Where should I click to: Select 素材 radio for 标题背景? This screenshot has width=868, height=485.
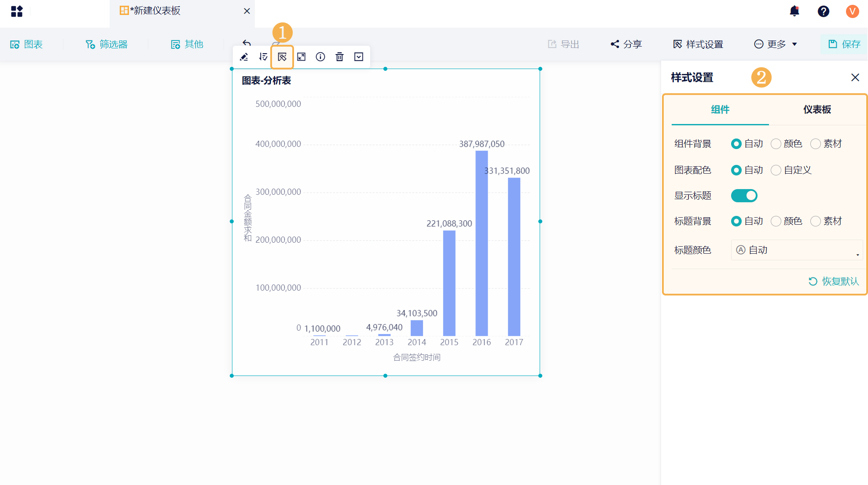pos(816,221)
